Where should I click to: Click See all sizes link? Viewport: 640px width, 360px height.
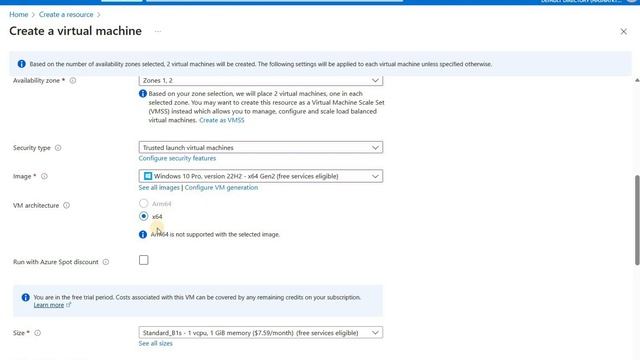click(156, 344)
